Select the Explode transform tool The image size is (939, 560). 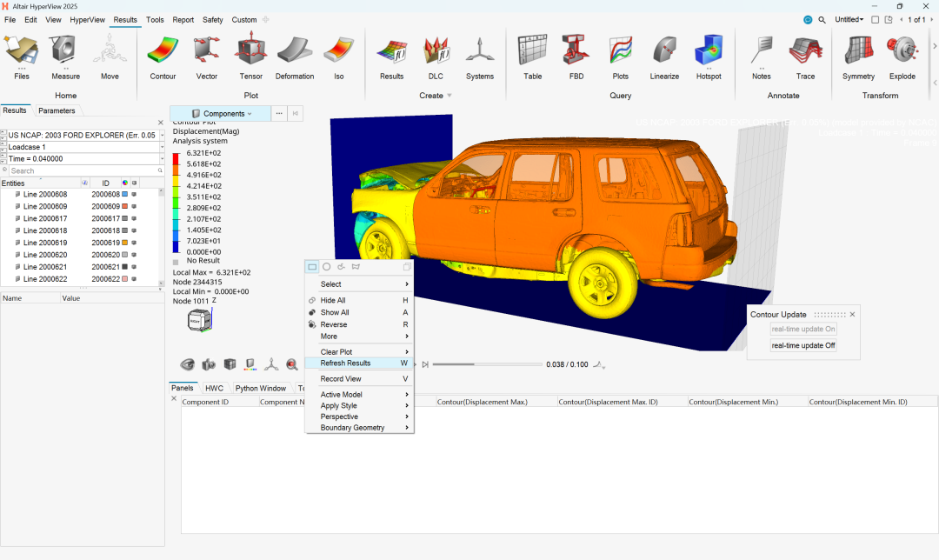(902, 57)
